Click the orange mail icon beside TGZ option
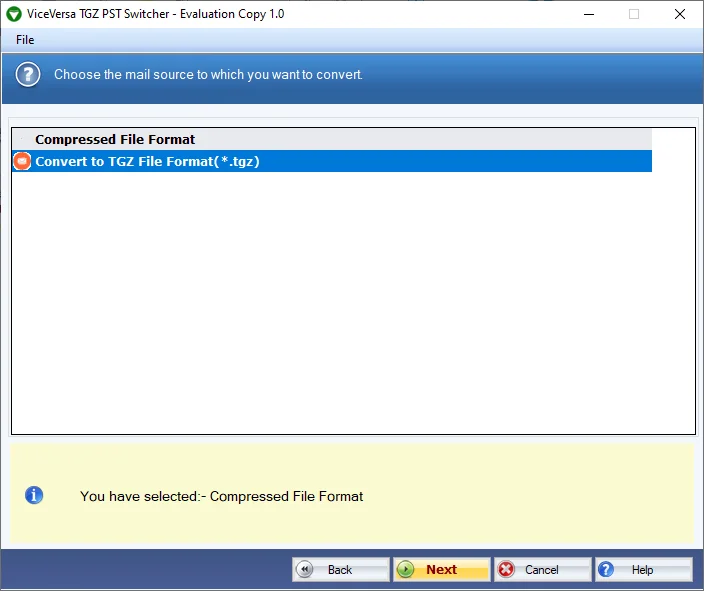Image resolution: width=704 pixels, height=591 pixels. tap(22, 161)
